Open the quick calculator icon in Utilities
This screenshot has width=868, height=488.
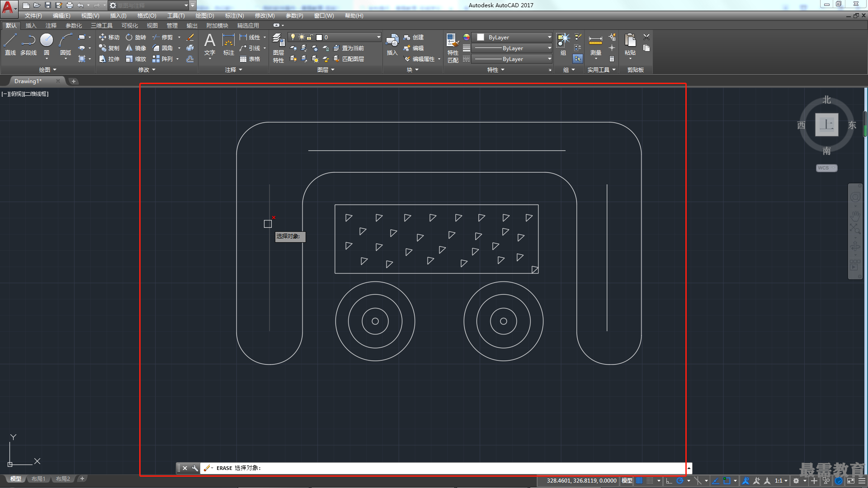[x=612, y=59]
